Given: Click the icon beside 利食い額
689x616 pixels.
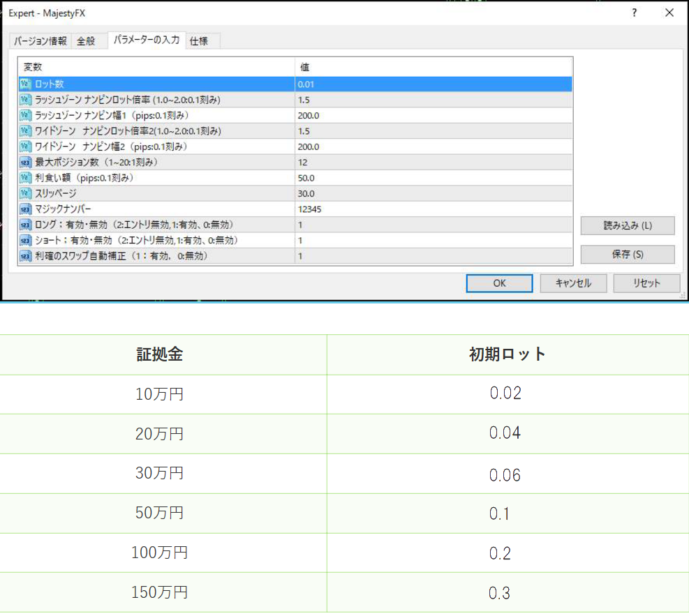Looking at the screenshot, I should point(25,177).
